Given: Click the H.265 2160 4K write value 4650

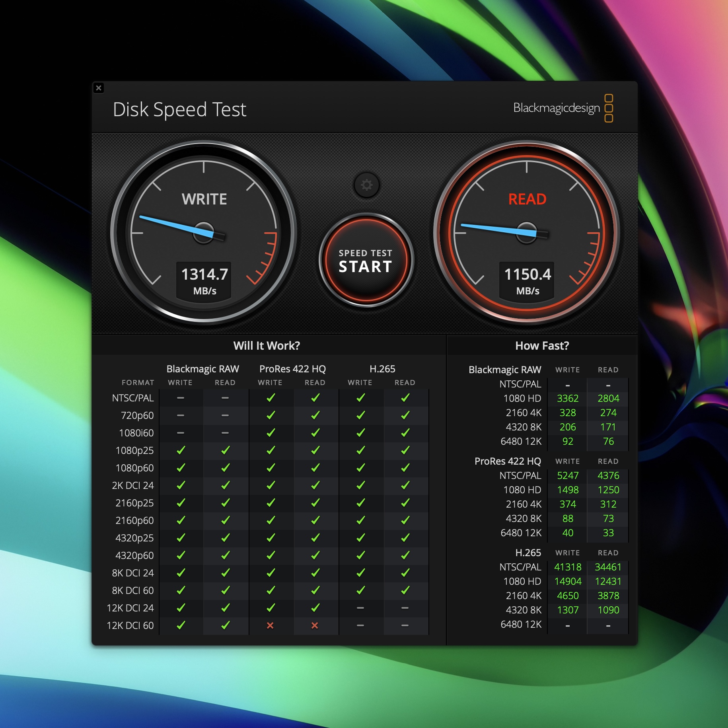Looking at the screenshot, I should pos(568,596).
